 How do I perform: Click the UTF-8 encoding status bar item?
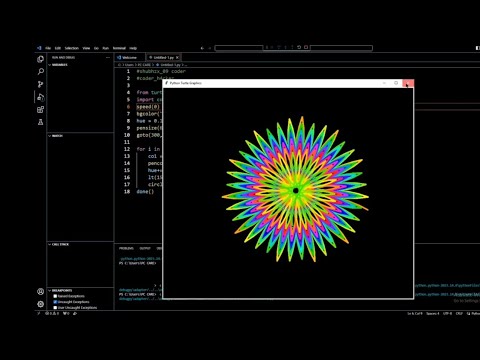pos(447,313)
